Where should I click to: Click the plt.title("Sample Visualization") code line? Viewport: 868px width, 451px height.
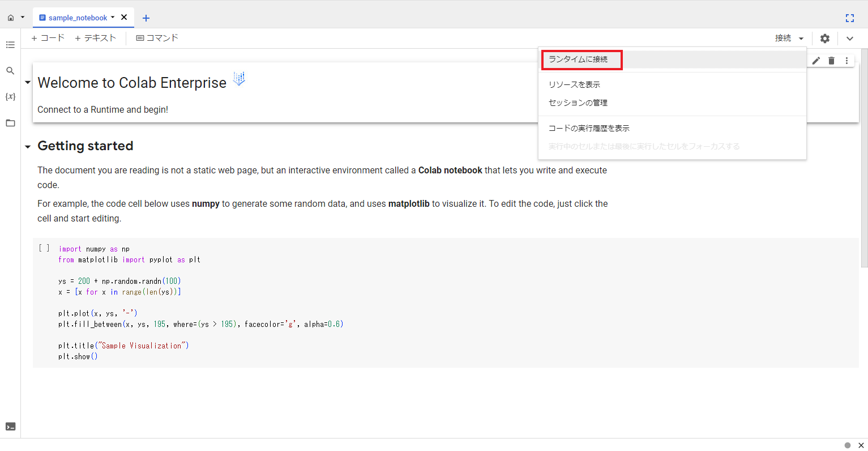(123, 346)
